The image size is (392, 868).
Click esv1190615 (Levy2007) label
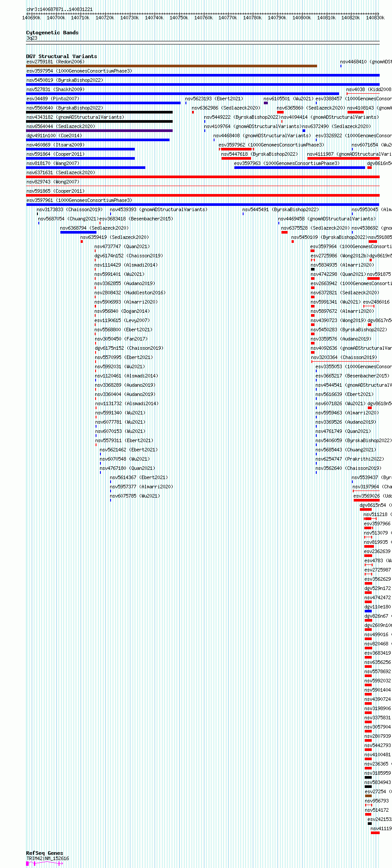[122, 321]
